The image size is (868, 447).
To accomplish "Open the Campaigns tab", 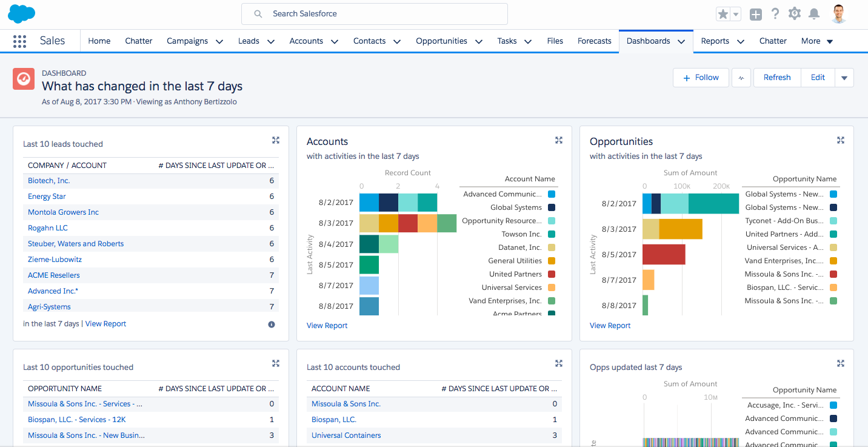I will tap(187, 41).
